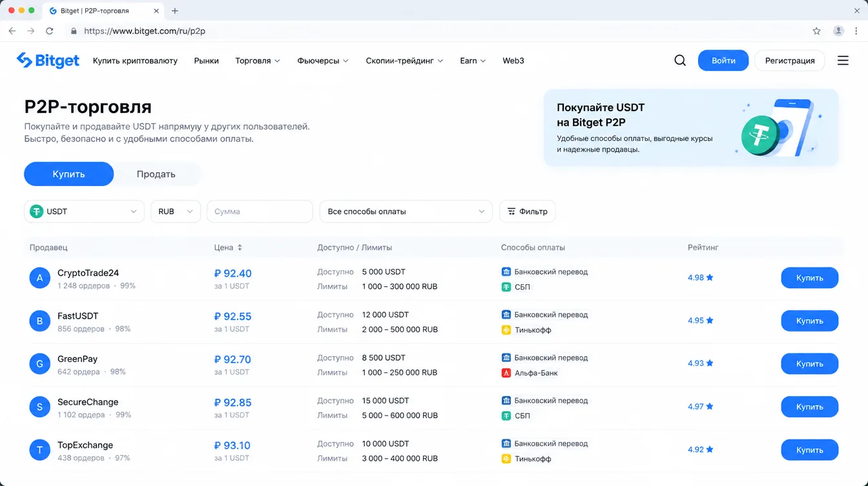Go to Рынки nav item

tap(207, 61)
